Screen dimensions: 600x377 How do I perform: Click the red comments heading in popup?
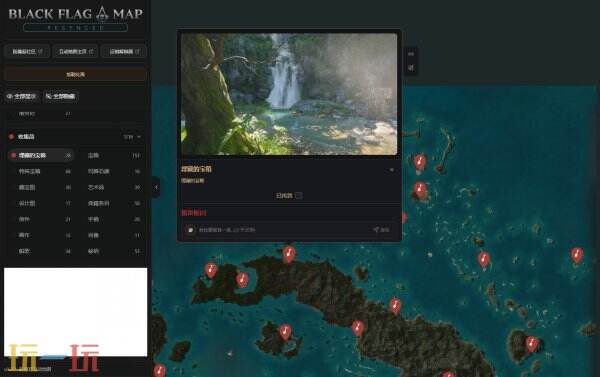(x=194, y=213)
